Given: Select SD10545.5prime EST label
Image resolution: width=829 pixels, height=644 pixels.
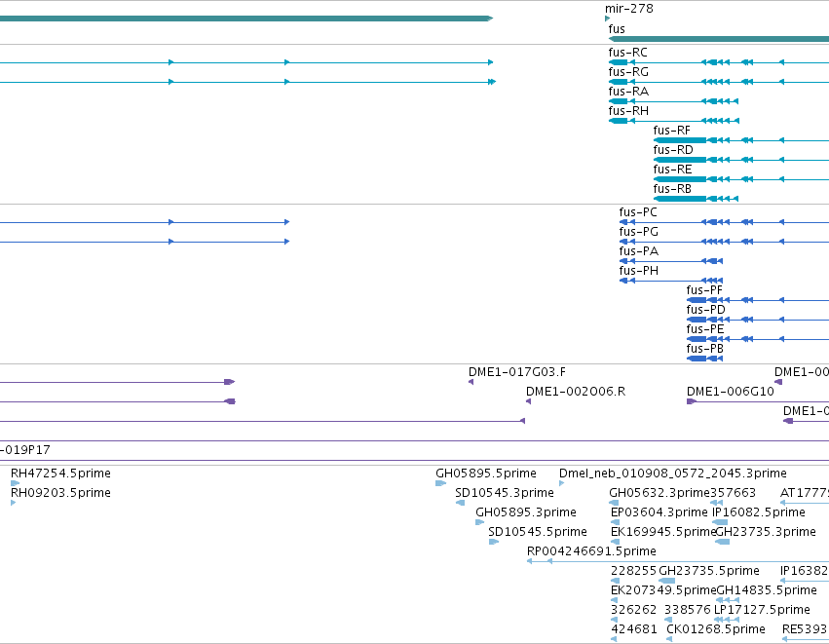Looking at the screenshot, I should (538, 532).
